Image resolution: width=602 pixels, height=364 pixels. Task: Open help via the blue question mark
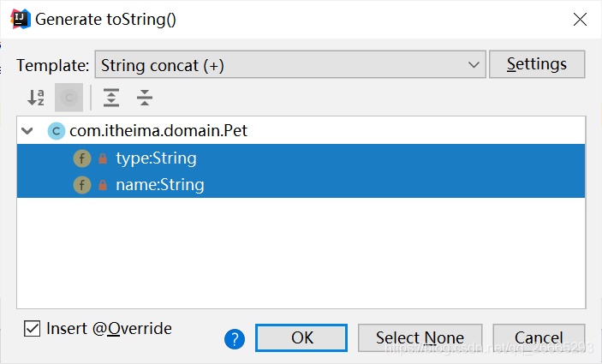(x=235, y=339)
